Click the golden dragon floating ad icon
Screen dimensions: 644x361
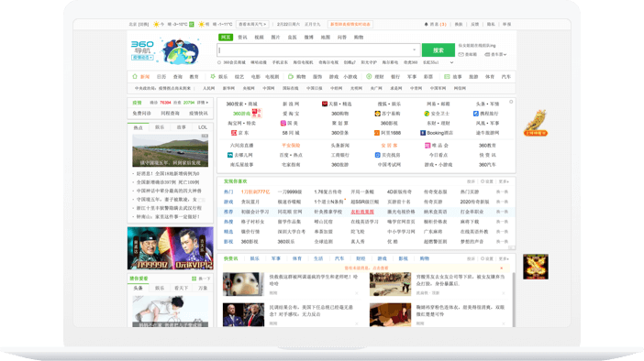pyautogui.click(x=536, y=123)
